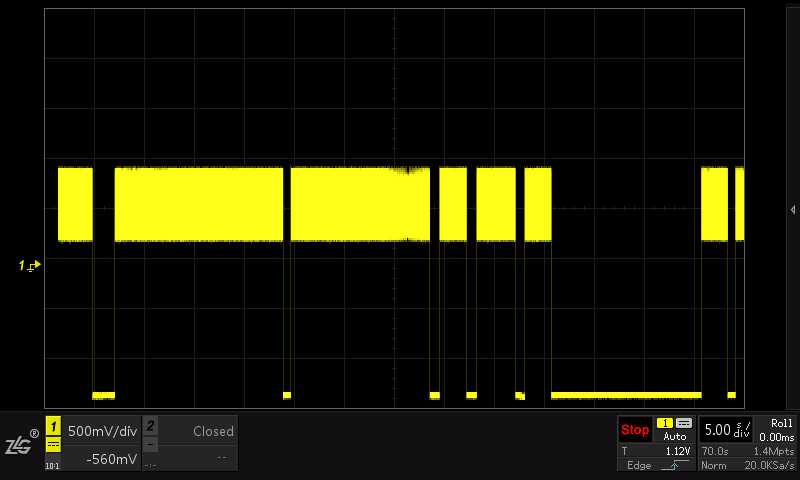This screenshot has width=800, height=480.
Task: Click the channel 2 coupling icon
Action: 150,445
